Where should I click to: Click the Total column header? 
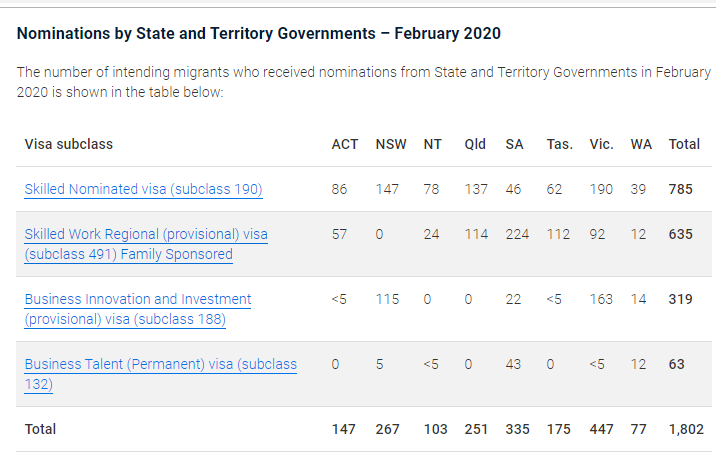[684, 144]
